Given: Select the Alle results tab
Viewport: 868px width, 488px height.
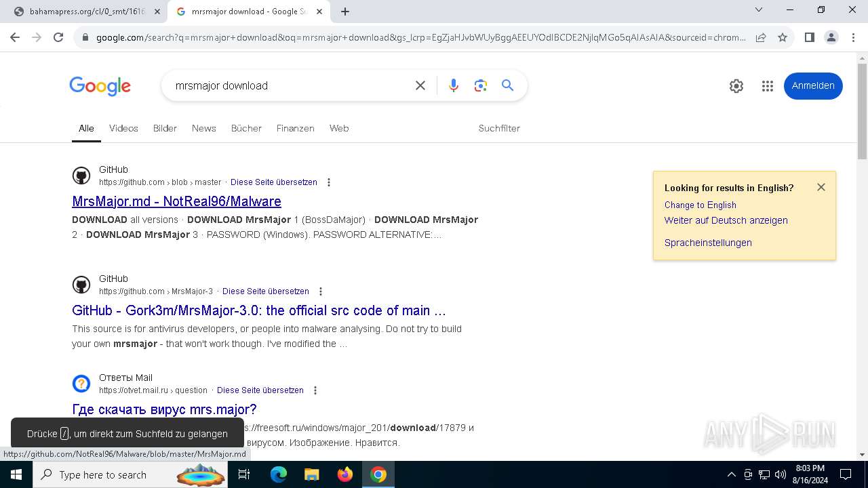Looking at the screenshot, I should click(x=86, y=128).
